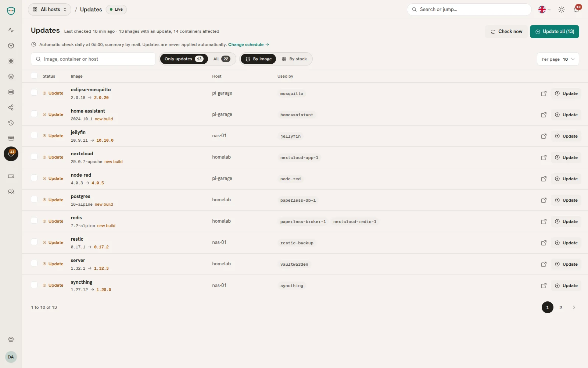588x368 pixels.
Task: Select all rows with header checkbox
Action: coord(34,76)
